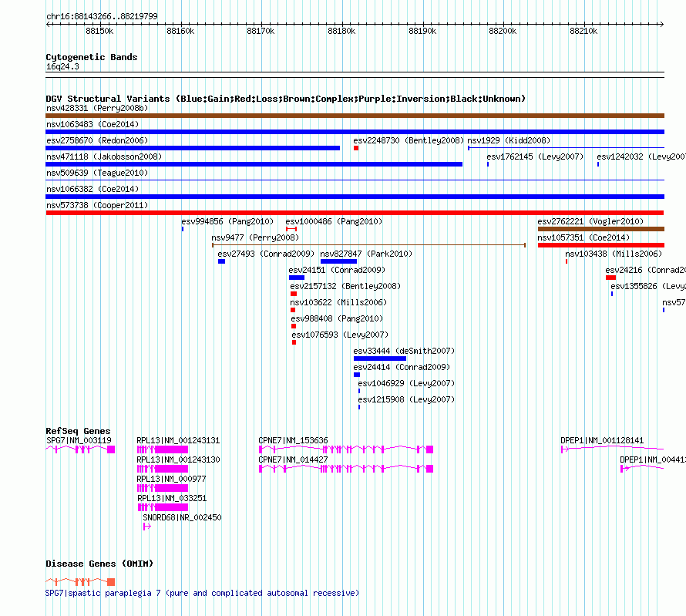Select blue esv994856 marker
Screen dimensions: 686x616
(x=183, y=229)
